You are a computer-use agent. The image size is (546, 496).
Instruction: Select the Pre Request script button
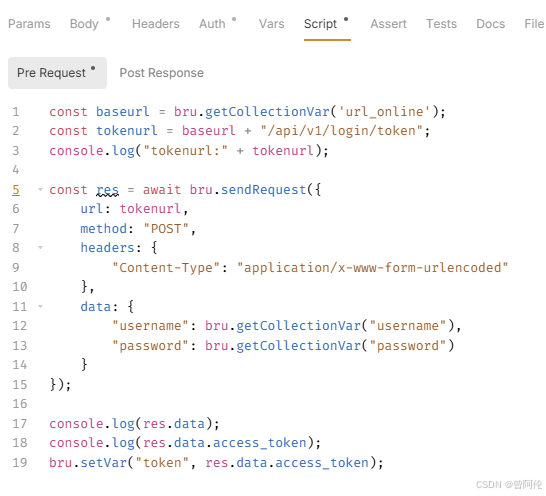click(x=57, y=73)
